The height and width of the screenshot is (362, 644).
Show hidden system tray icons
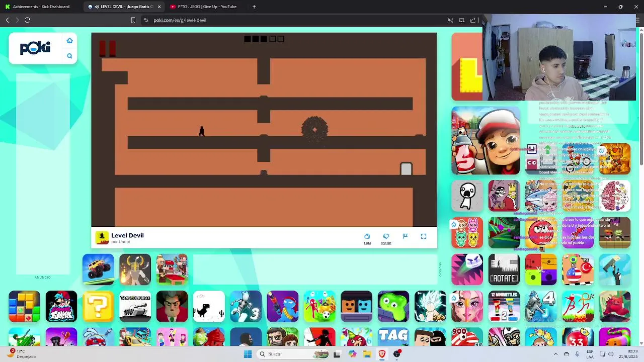click(x=555, y=354)
